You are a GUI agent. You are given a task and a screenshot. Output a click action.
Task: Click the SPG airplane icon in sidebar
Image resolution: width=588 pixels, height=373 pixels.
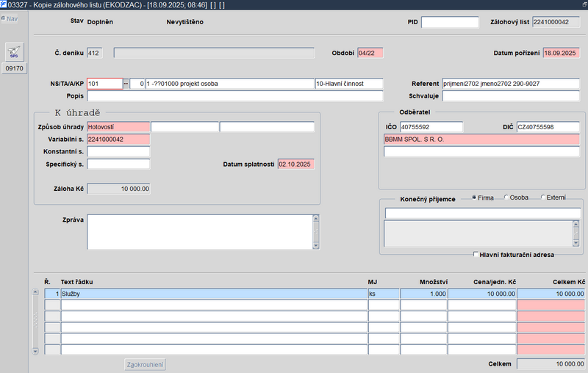coord(14,52)
